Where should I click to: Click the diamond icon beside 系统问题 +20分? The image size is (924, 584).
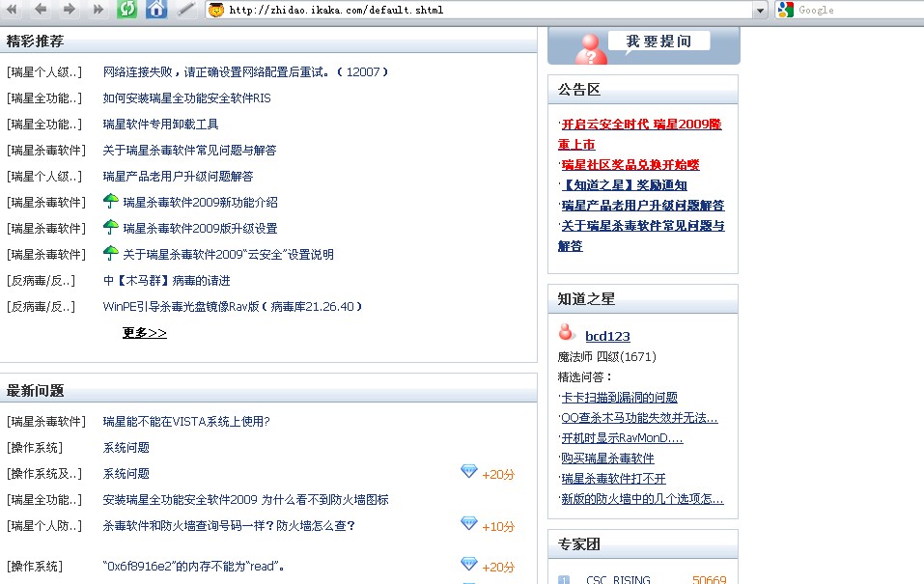(469, 471)
